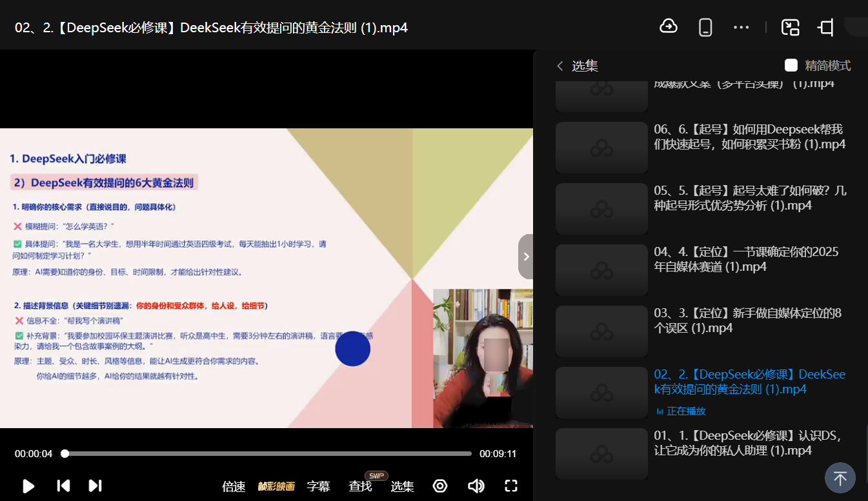The height and width of the screenshot is (501, 868).
Task: Click the 查找 search button
Action: pos(360,486)
